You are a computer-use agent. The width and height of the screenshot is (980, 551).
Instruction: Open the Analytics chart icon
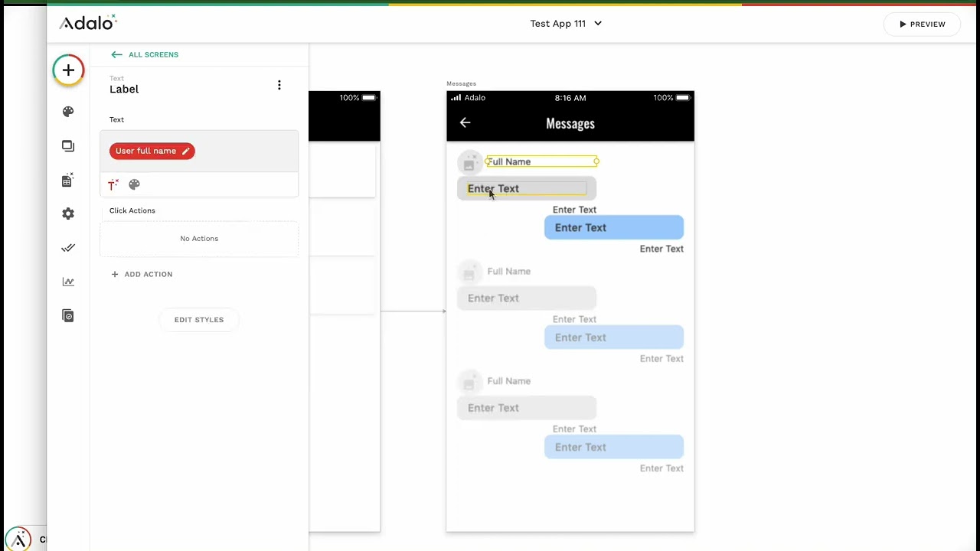coord(68,282)
